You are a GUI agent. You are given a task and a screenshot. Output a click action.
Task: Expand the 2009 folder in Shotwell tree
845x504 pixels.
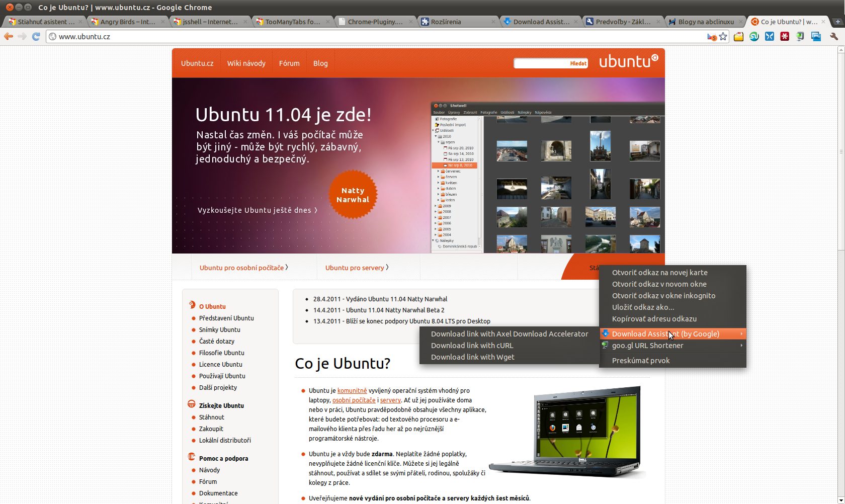coord(436,206)
